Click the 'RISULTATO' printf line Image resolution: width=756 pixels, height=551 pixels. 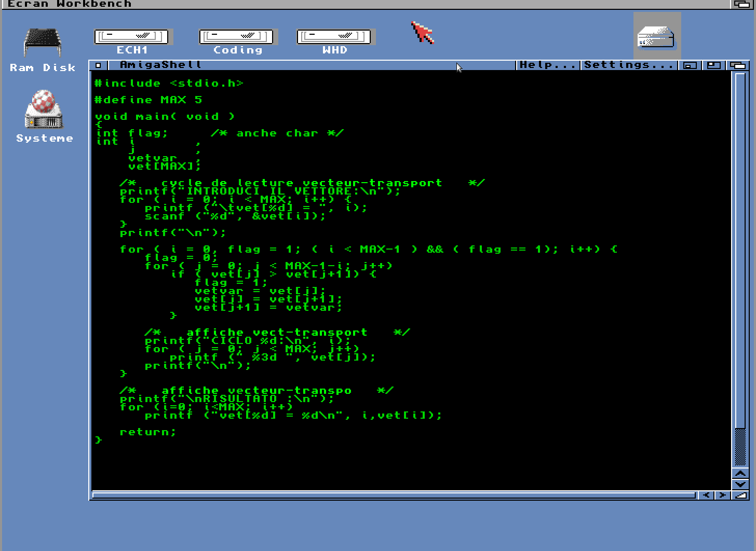coord(227,399)
